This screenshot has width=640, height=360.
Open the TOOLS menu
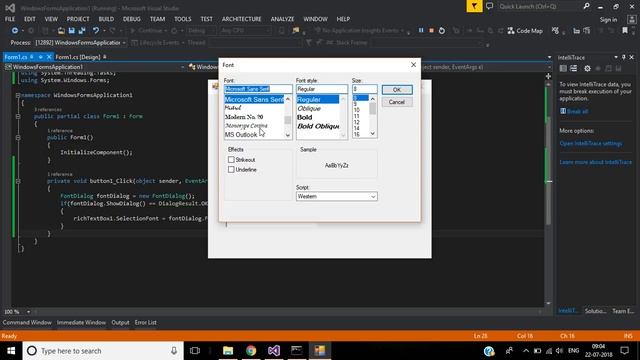182,19
